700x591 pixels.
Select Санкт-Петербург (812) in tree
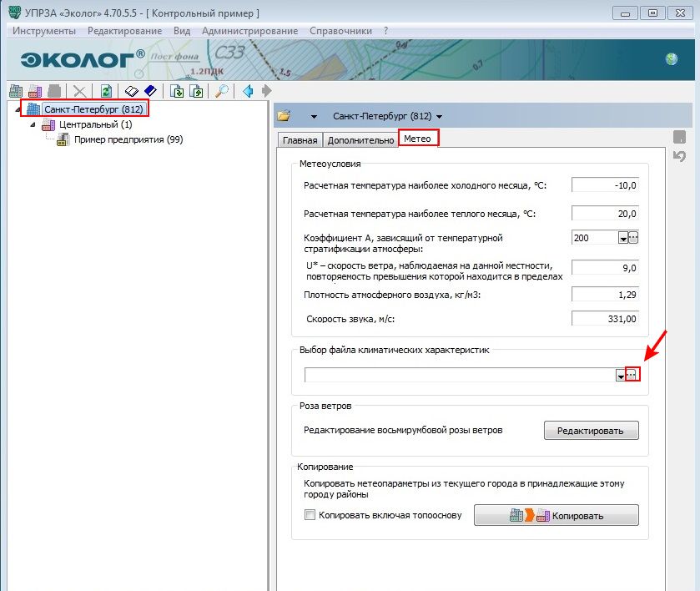tap(93, 109)
